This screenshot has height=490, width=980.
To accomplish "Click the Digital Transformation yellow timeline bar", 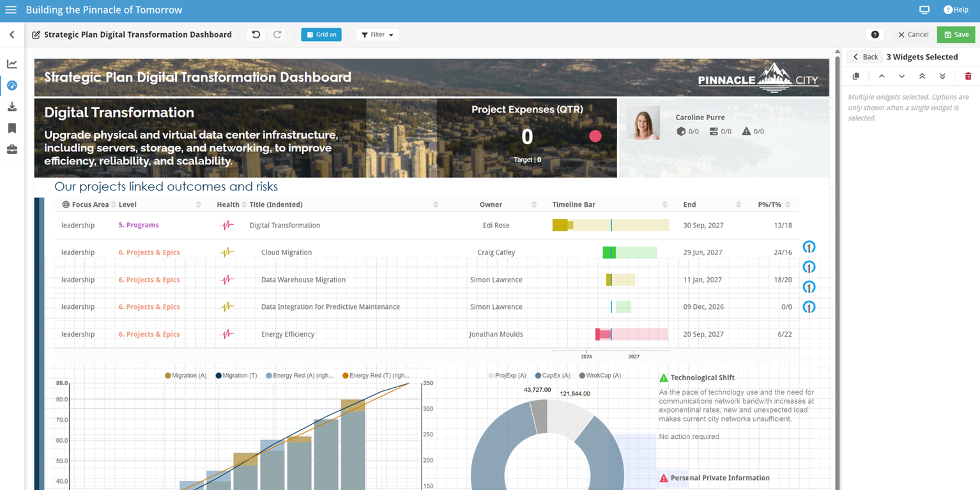I will (x=611, y=226).
